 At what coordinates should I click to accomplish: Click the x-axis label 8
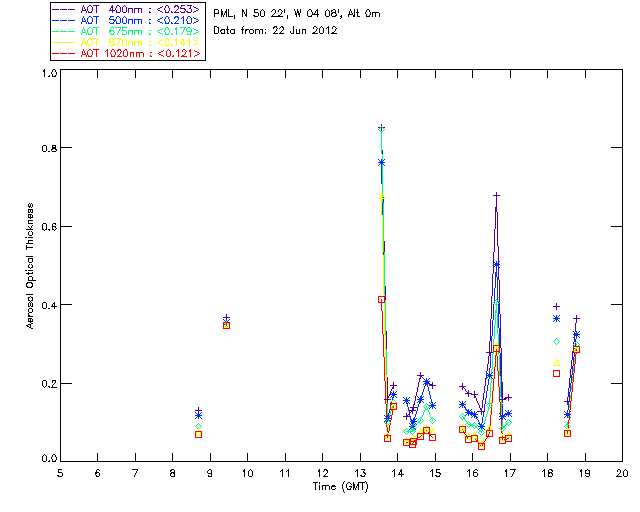173,473
